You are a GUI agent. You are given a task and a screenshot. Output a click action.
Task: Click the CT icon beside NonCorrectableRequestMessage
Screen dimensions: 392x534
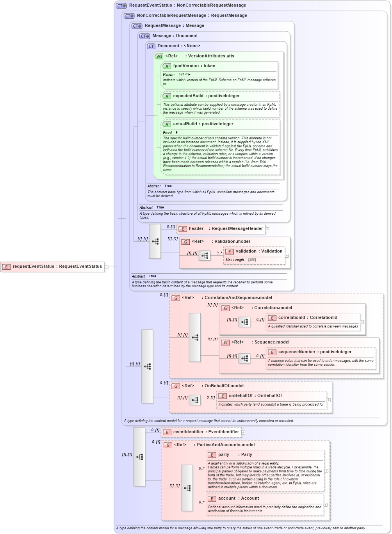coord(129,16)
